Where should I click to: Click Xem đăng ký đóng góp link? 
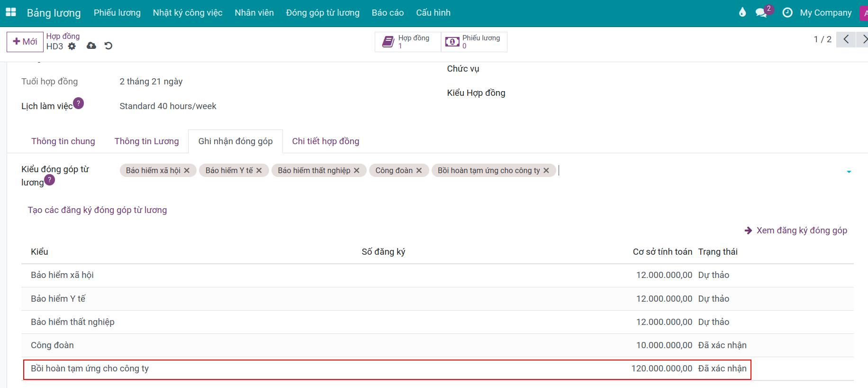(796, 231)
